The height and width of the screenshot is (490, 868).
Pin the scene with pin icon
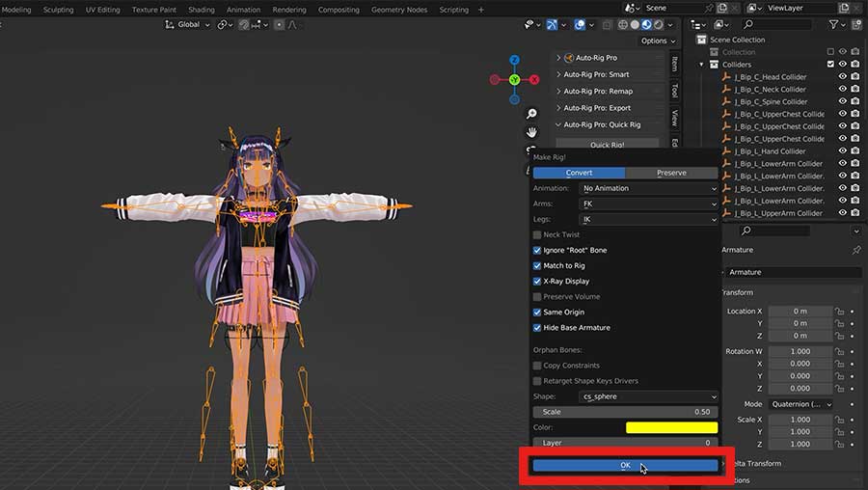[709, 9]
